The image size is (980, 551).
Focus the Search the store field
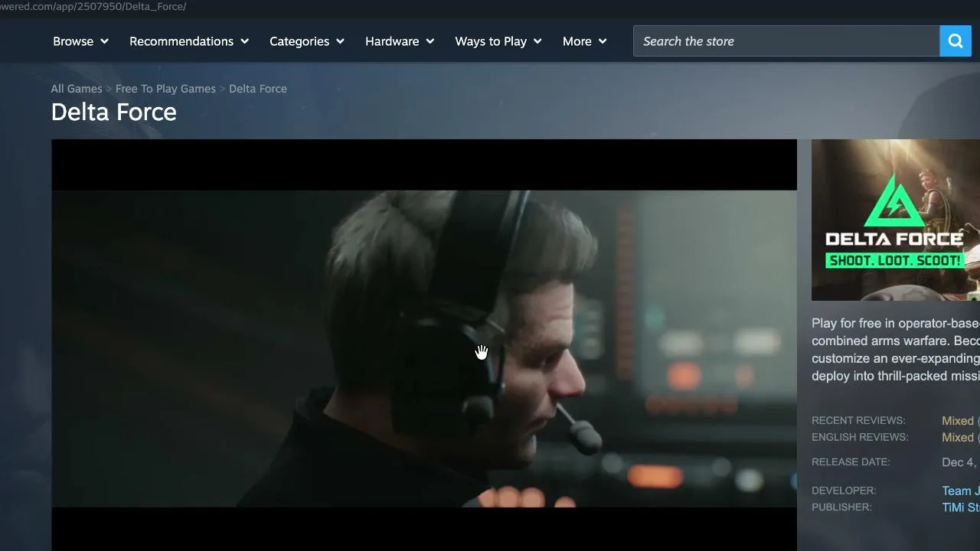pyautogui.click(x=786, y=41)
